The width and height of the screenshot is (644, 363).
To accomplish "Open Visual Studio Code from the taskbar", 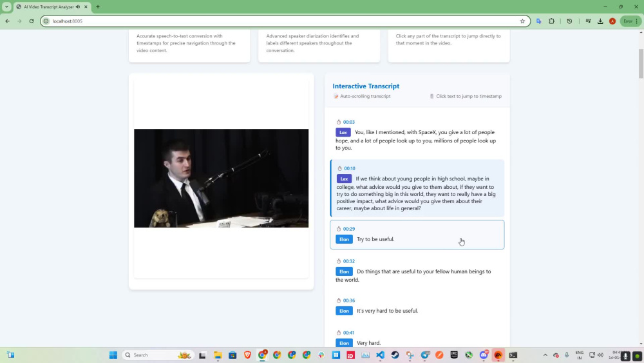I will coord(380,355).
